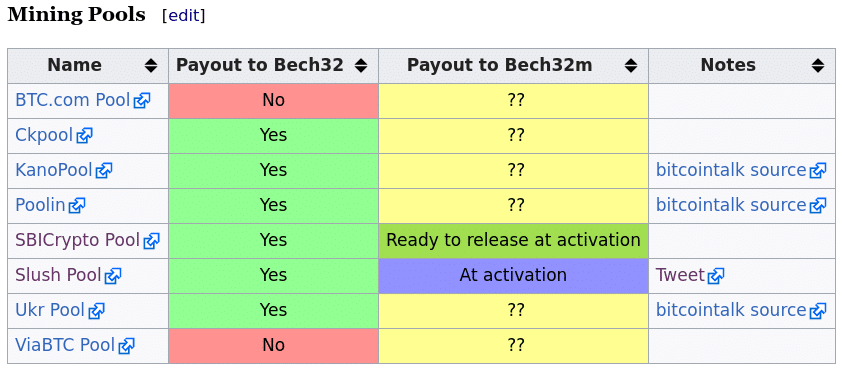Click the Ready to release at activation cell
842x370 pixels.
point(513,241)
